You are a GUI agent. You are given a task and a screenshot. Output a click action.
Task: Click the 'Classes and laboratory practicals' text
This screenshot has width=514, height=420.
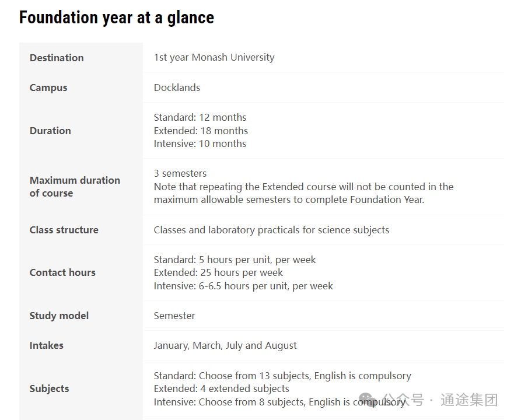click(x=271, y=230)
